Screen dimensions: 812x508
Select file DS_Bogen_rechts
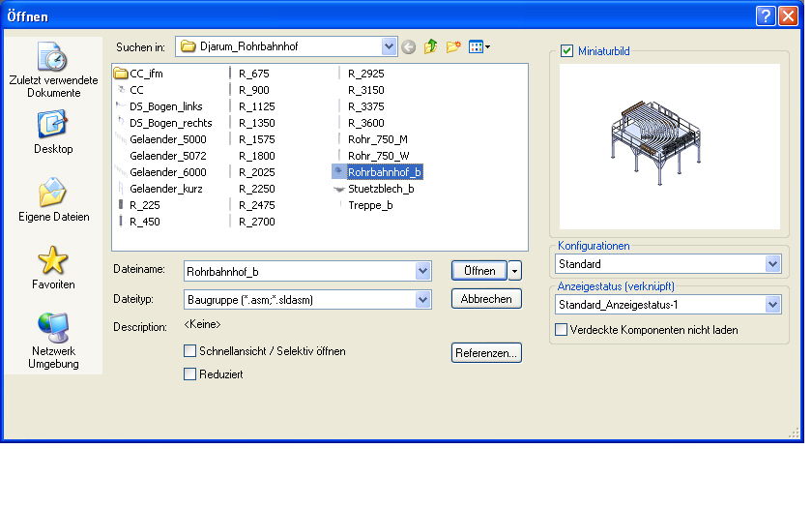[x=171, y=123]
